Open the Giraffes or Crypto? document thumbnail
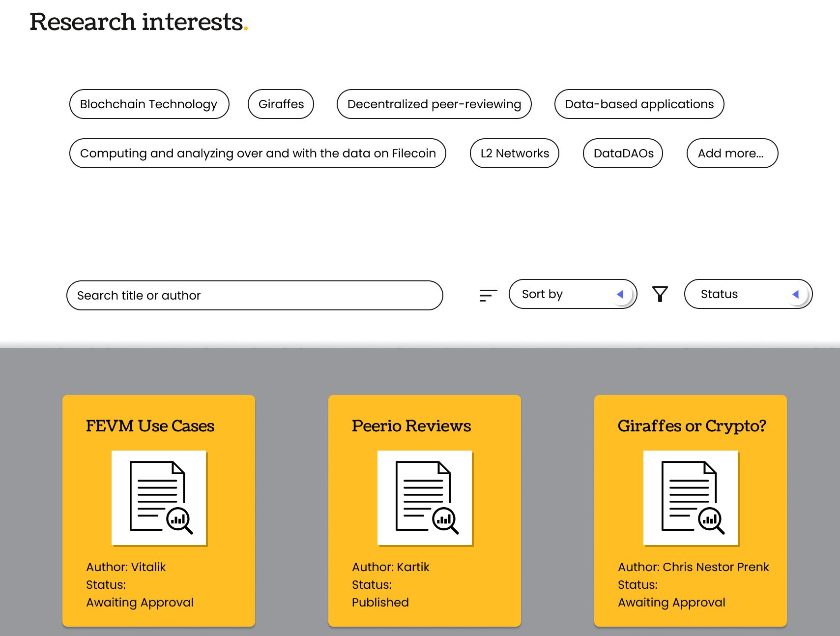Viewport: 840px width, 636px height. (x=691, y=498)
